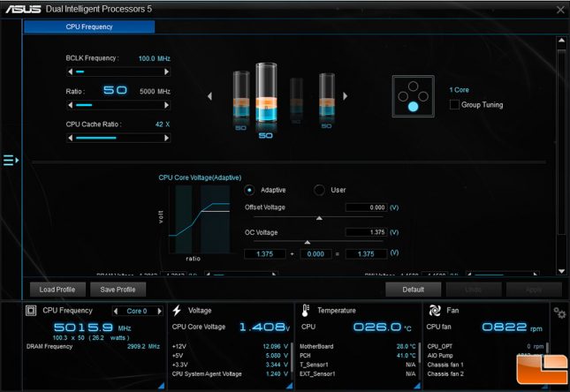Click the Chassis fan 1 row

[x=445, y=365]
